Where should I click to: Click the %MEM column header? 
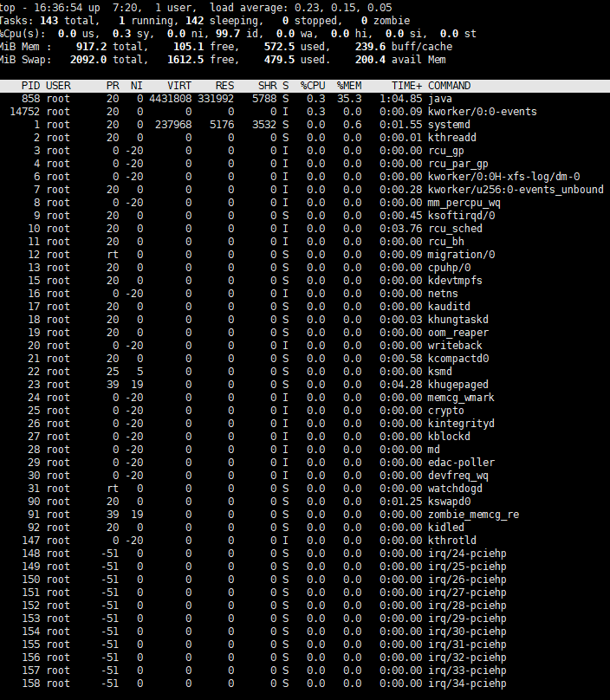[349, 86]
